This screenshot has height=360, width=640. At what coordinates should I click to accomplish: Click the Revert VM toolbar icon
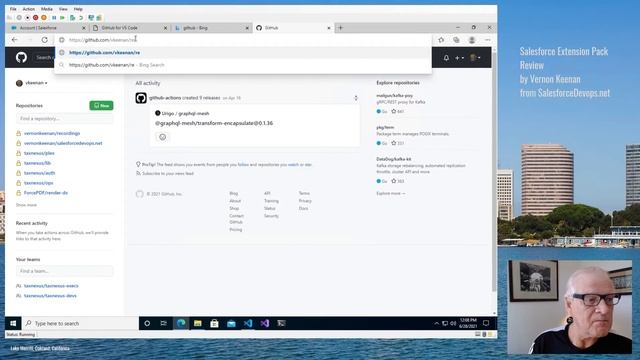[x=80, y=18]
